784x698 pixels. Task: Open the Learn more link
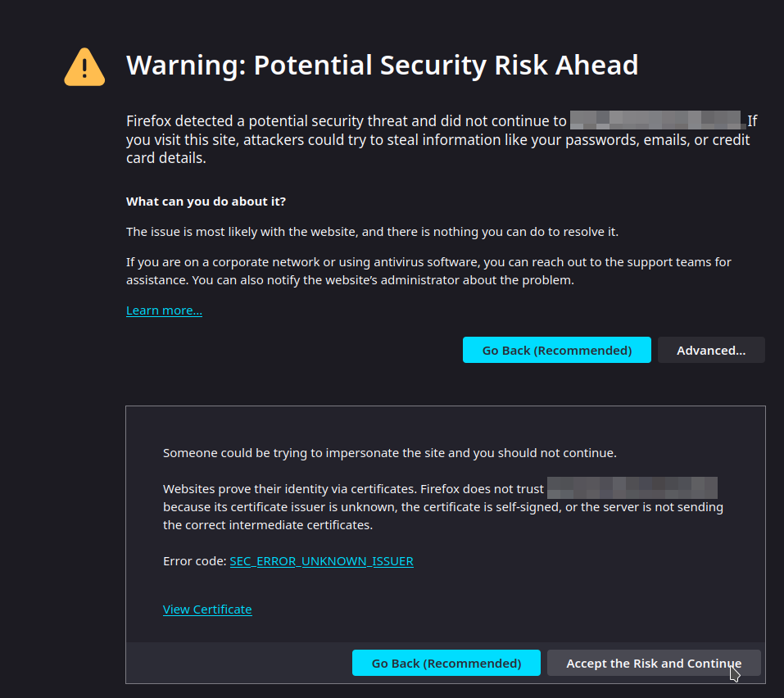(x=164, y=310)
